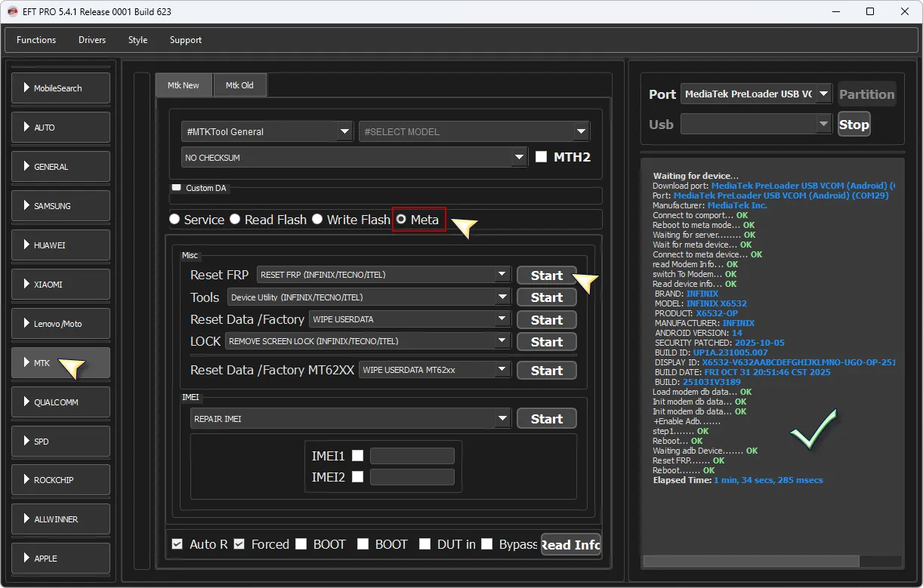Expand the Port MediaTek PreLoader dropdown
Viewport: 923px width, 588px height.
click(x=823, y=94)
